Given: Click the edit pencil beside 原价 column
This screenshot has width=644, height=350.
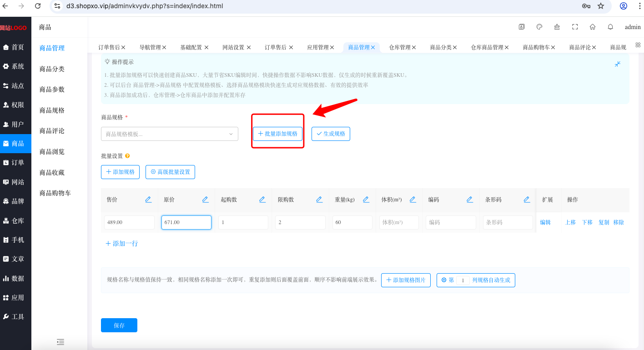Looking at the screenshot, I should pyautogui.click(x=205, y=200).
